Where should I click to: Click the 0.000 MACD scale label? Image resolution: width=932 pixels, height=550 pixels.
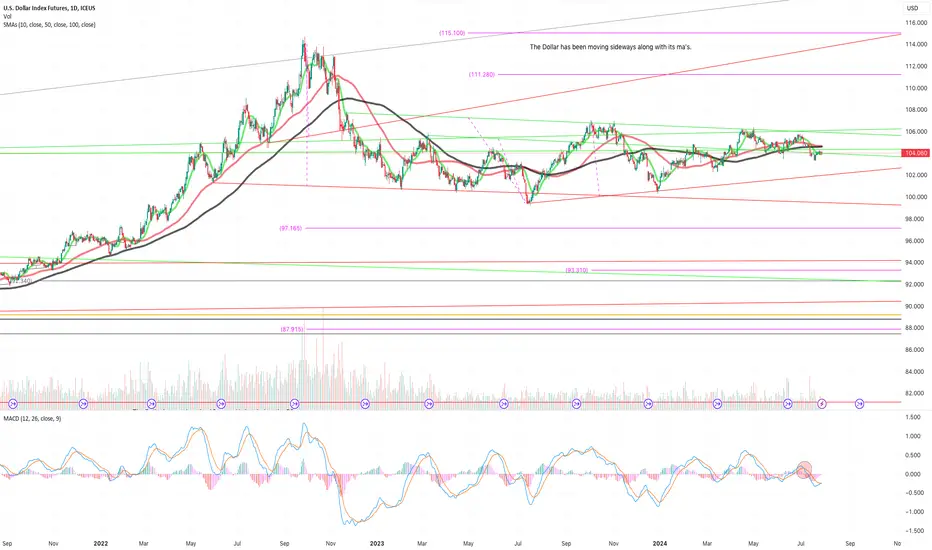(913, 474)
